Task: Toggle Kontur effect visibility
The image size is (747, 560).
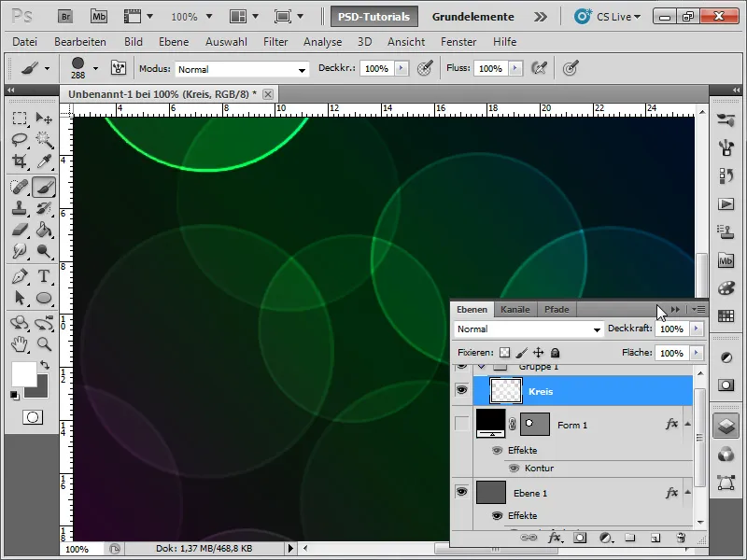Action: pyautogui.click(x=514, y=469)
